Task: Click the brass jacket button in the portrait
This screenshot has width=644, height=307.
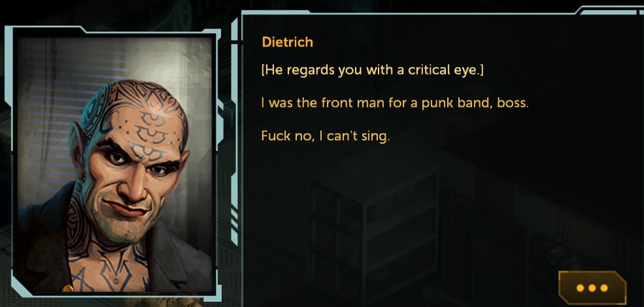Action: [x=67, y=288]
